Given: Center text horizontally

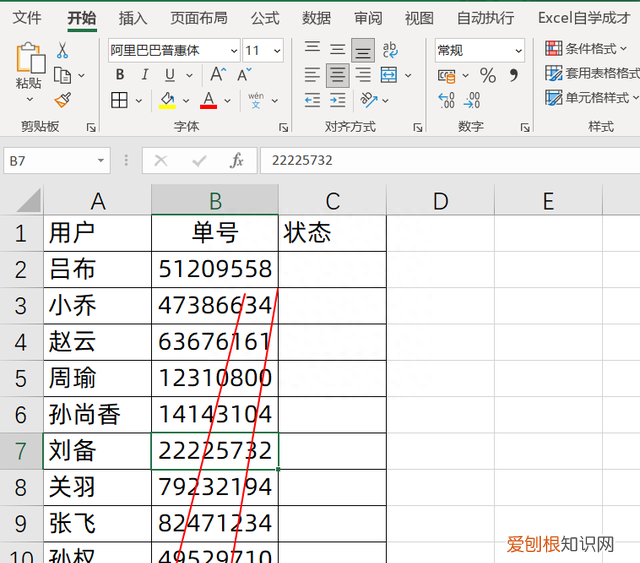Looking at the screenshot, I should [337, 75].
